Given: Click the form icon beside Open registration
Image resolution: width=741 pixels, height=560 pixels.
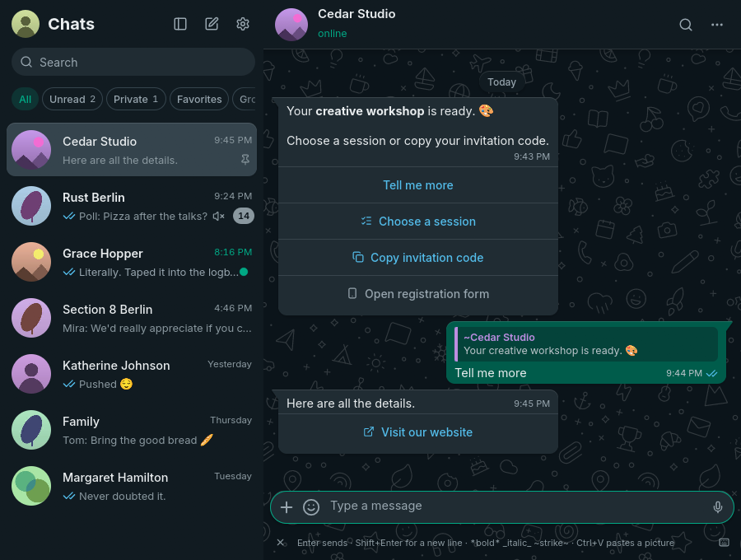Looking at the screenshot, I should (352, 293).
